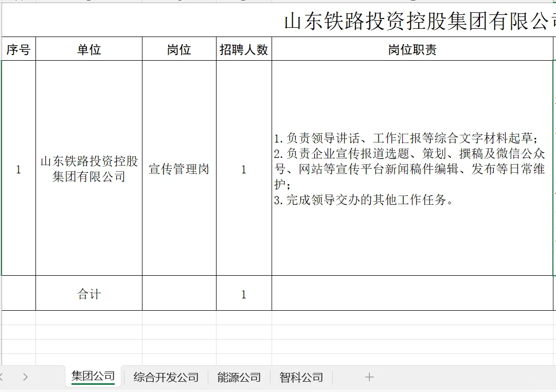Select the 合计 cell
Viewport: 556px width, 392px height.
[x=89, y=293]
